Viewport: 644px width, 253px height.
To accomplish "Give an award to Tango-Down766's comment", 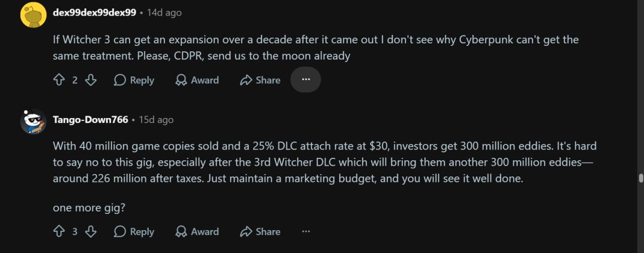I will (x=197, y=232).
